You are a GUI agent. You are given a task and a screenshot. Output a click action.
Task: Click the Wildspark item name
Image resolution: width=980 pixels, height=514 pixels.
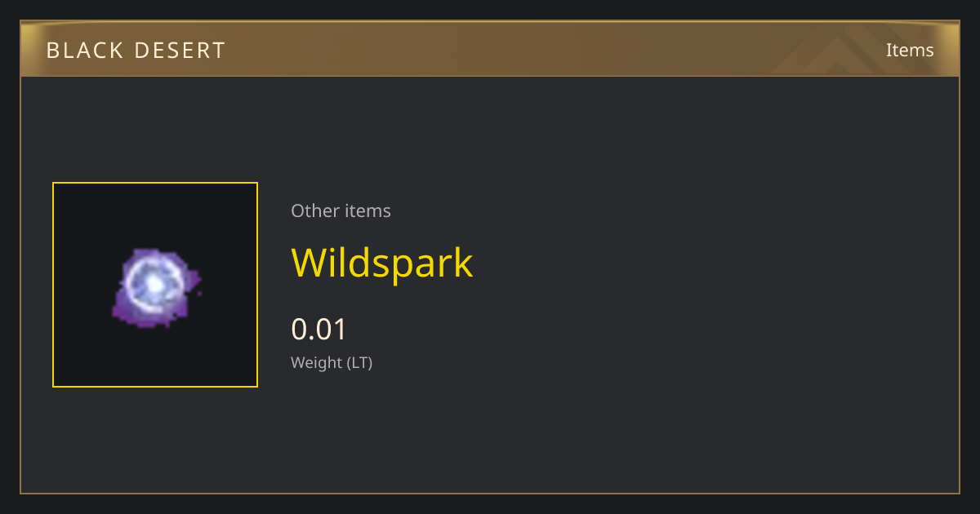(382, 263)
